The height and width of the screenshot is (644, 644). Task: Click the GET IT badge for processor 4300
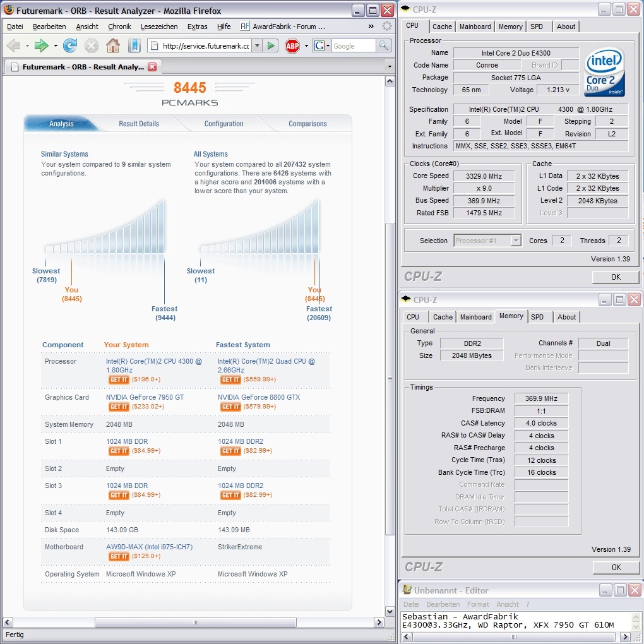pyautogui.click(x=119, y=379)
